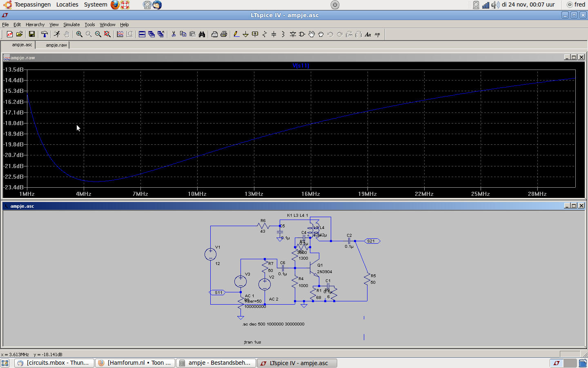Viewport: 588px width, 368px height.
Task: Select the Text Aa tool
Action: (368, 34)
